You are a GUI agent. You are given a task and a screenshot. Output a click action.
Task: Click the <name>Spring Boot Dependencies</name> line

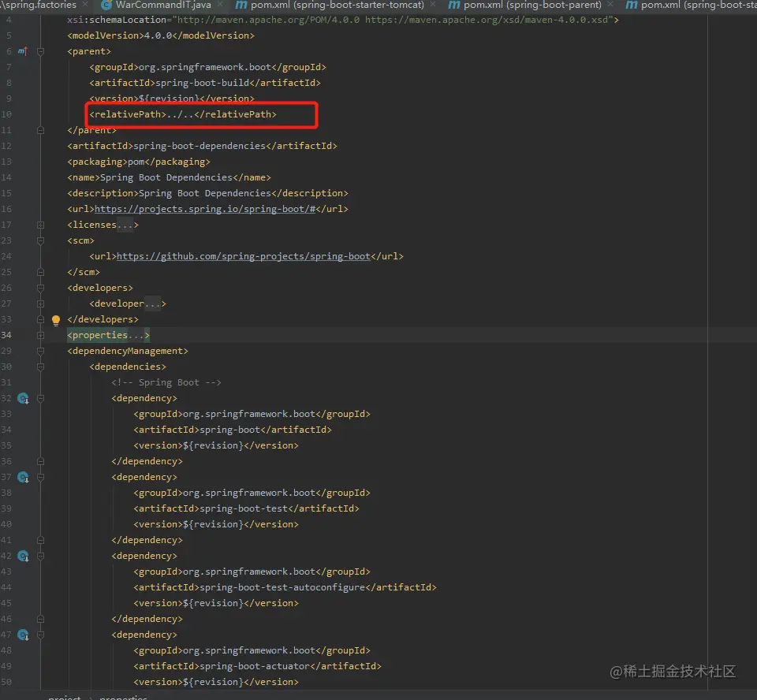coord(169,177)
